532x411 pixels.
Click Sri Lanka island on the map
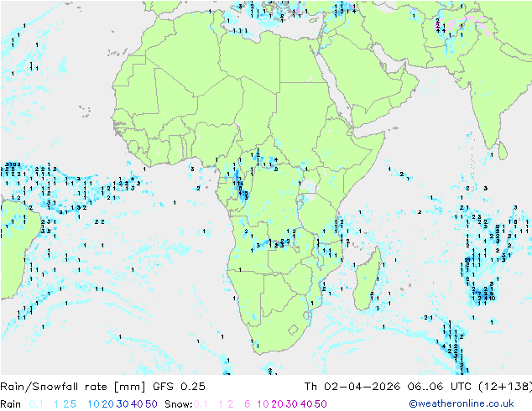click(503, 151)
